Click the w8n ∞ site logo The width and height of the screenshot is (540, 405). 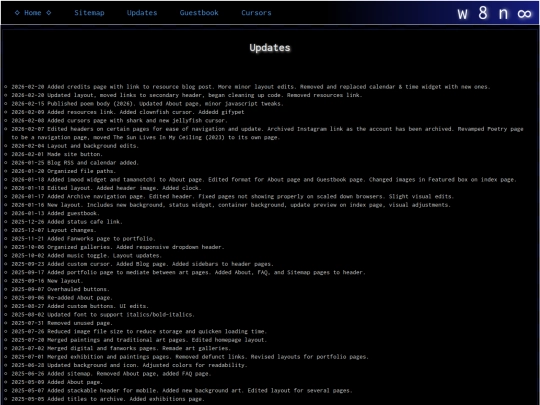pyautogui.click(x=494, y=13)
